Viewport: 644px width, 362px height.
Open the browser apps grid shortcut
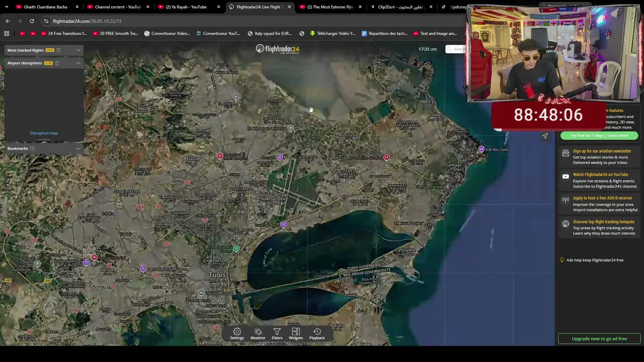[x=7, y=34]
